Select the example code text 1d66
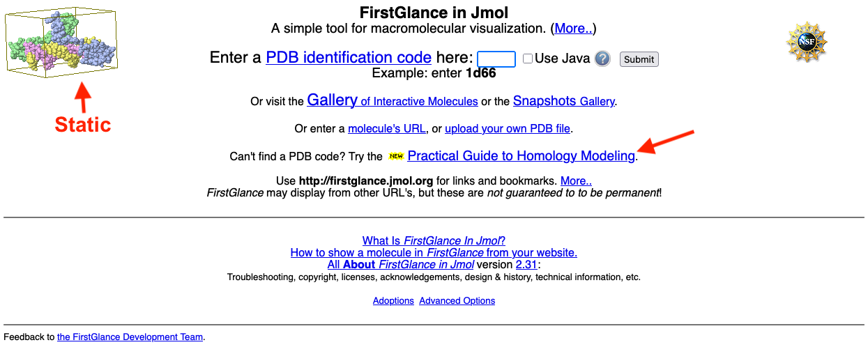The image size is (868, 354). click(480, 72)
